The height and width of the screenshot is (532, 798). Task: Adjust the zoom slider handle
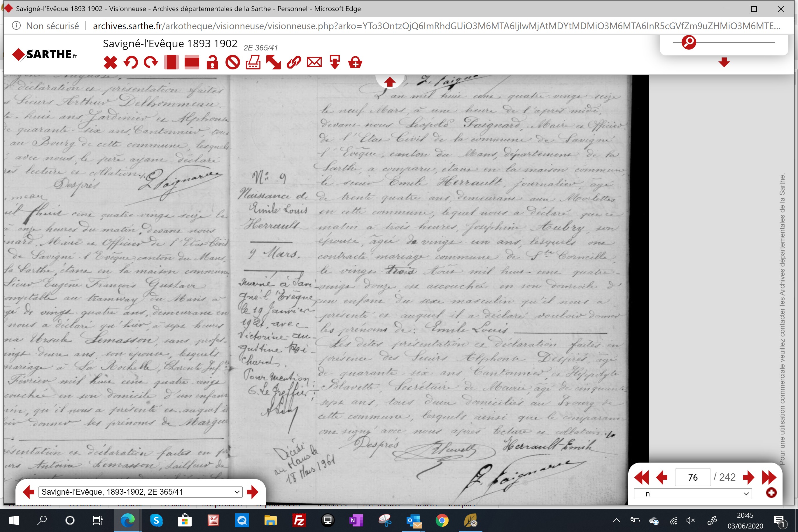689,42
